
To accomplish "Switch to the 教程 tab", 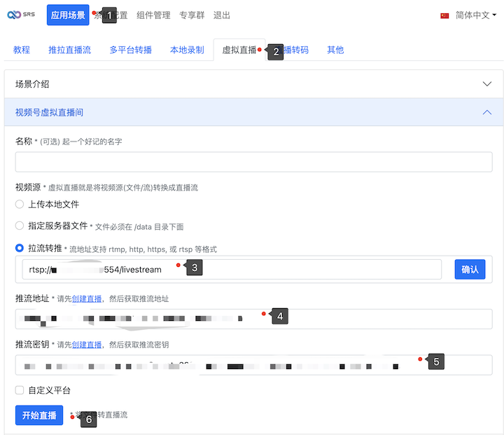I will (22, 50).
